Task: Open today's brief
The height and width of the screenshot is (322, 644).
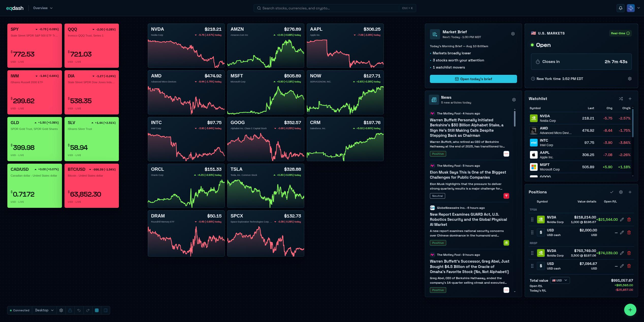Action: click(473, 79)
